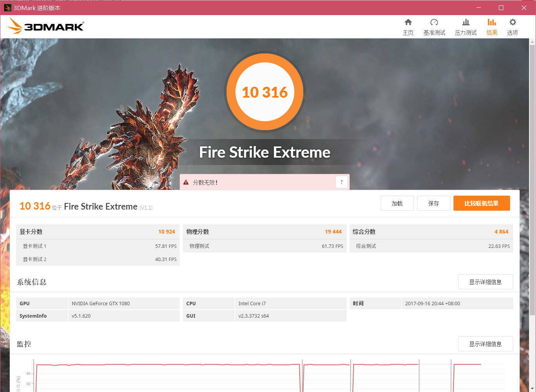Click the Intel Core i7 value
Screen dimensions: 536x392
point(252,304)
